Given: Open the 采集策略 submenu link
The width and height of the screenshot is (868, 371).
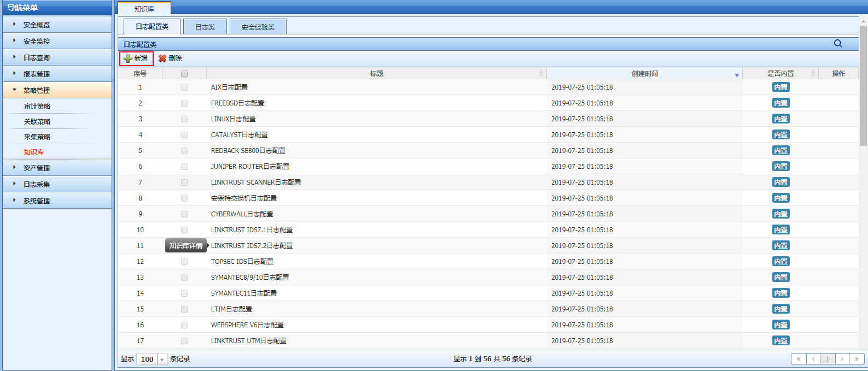Looking at the screenshot, I should pyautogui.click(x=37, y=137).
